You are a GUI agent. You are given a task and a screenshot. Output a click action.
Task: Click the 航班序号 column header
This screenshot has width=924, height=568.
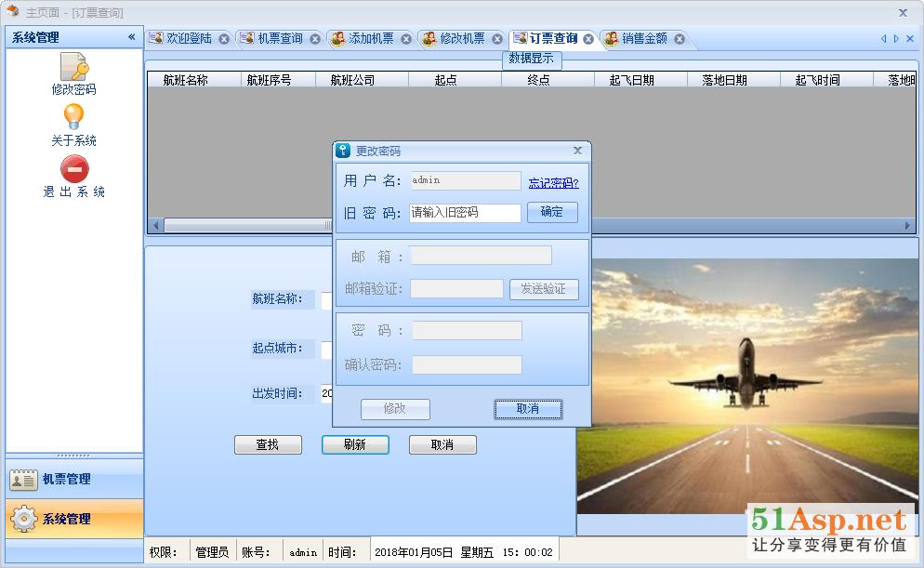278,80
